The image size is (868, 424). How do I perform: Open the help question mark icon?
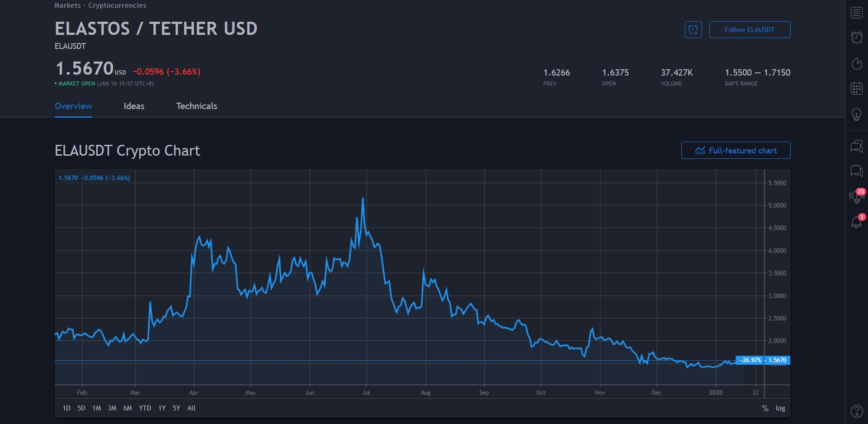[857, 411]
